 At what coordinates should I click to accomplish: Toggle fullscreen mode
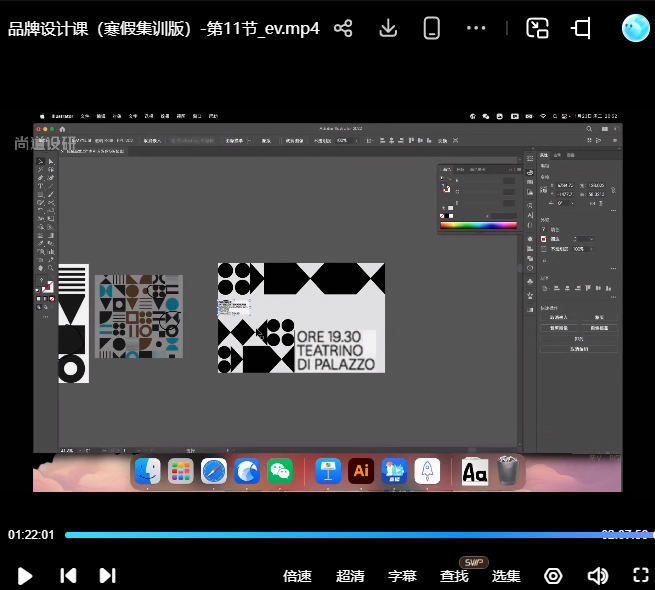pyautogui.click(x=641, y=575)
